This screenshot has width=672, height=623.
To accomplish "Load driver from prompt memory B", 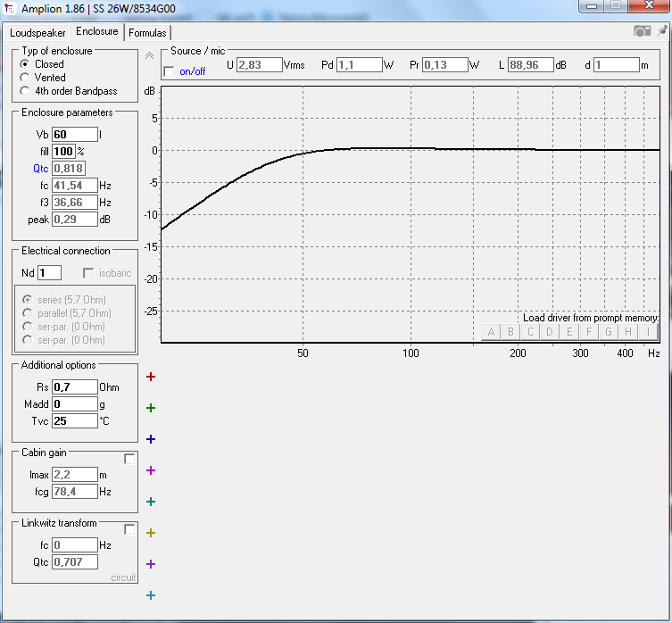I will click(x=510, y=332).
